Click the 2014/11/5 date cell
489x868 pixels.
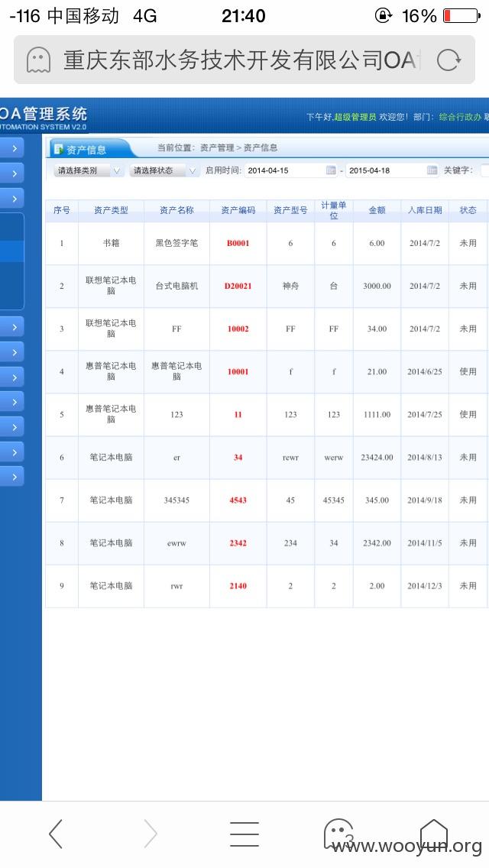pos(425,543)
